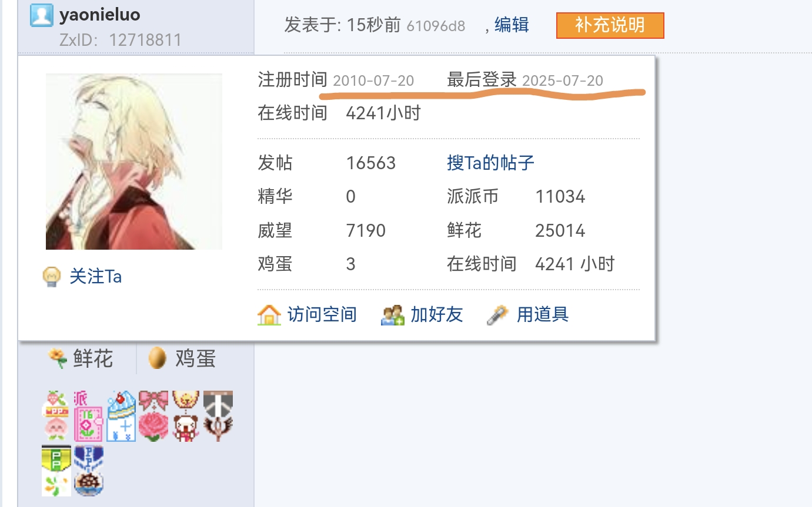The height and width of the screenshot is (507, 812).
Task: Click the red rose badge medal
Action: click(153, 427)
